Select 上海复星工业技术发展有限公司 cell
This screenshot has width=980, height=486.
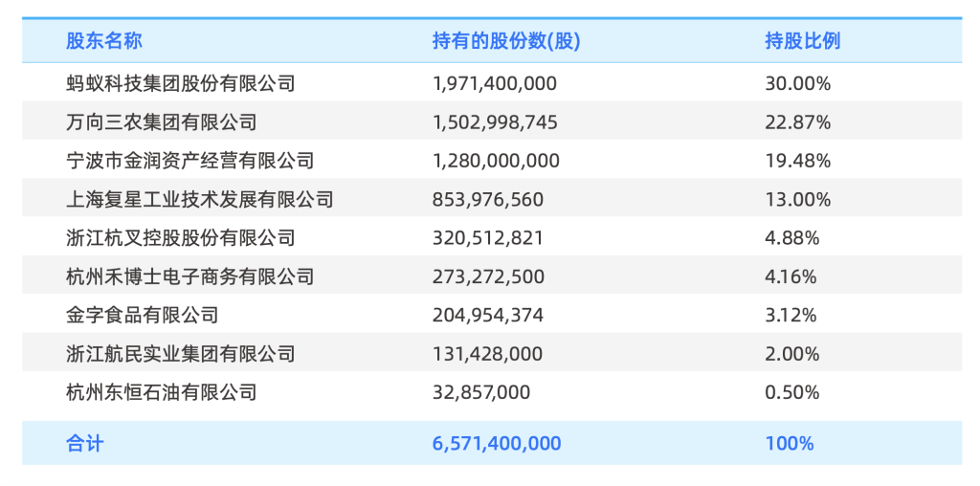199,200
